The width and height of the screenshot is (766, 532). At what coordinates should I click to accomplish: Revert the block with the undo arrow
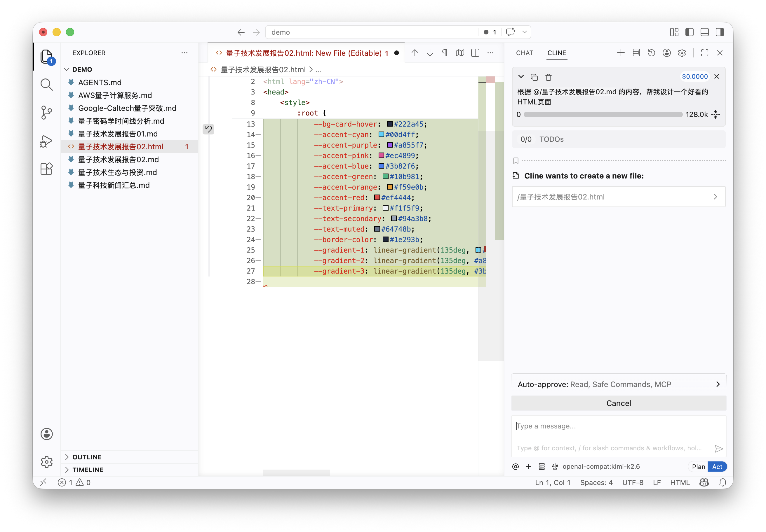click(x=208, y=129)
